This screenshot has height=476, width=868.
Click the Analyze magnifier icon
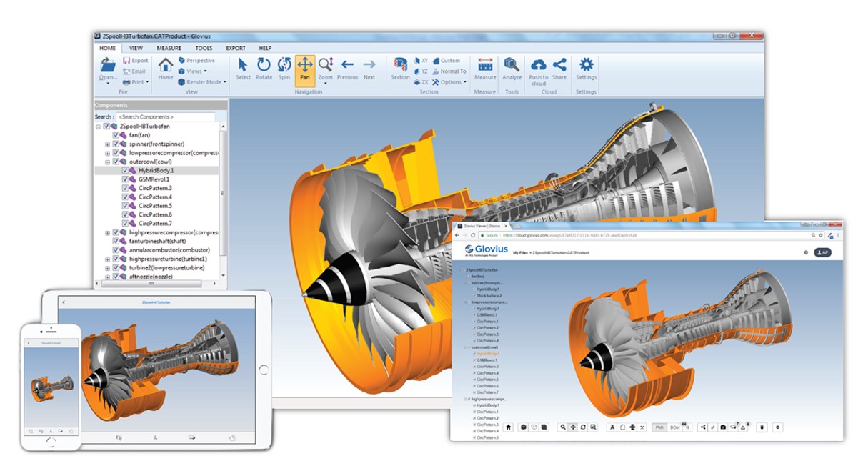(x=512, y=68)
